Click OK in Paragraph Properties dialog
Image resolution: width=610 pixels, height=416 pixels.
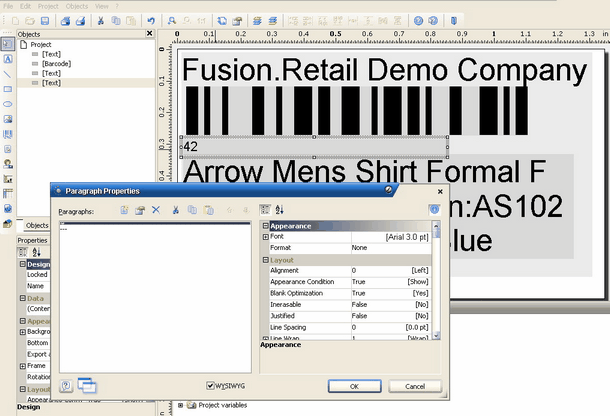[354, 386]
